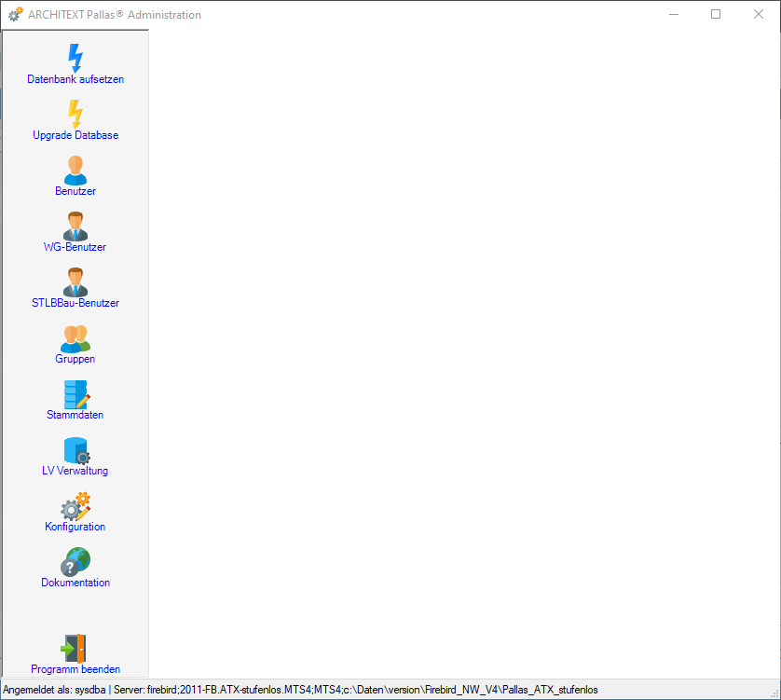The height and width of the screenshot is (700, 781).
Task: Click the Konfiguration label
Action: click(x=75, y=527)
